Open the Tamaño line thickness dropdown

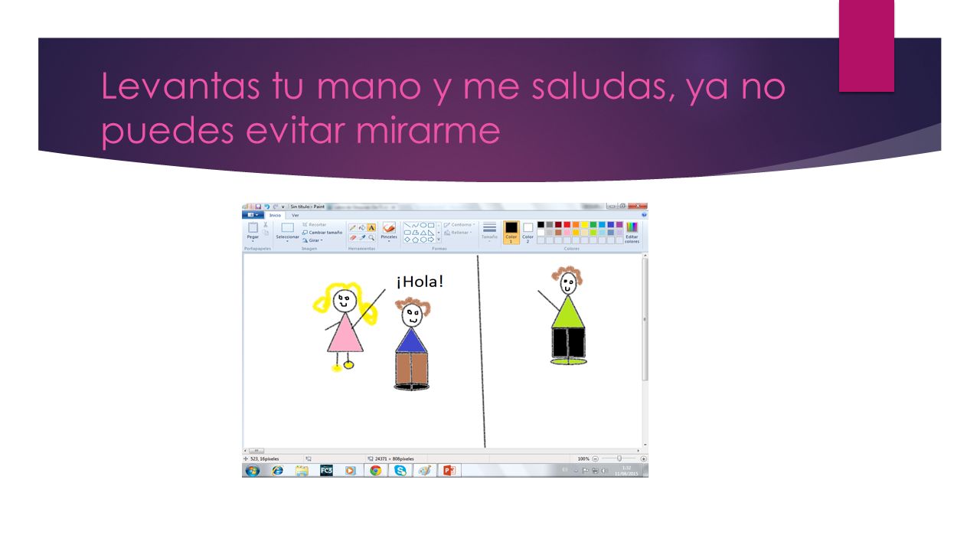tap(489, 232)
